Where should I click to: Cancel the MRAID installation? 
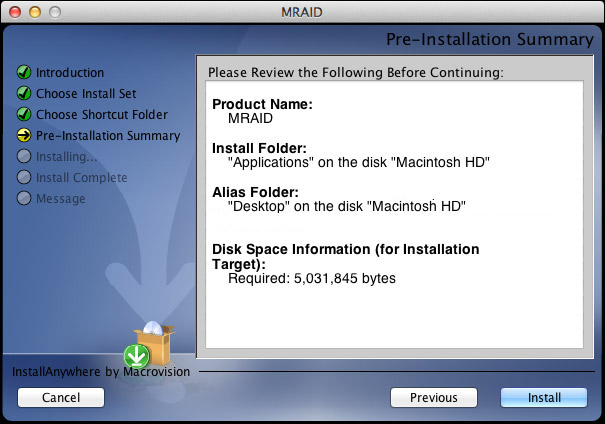61,397
